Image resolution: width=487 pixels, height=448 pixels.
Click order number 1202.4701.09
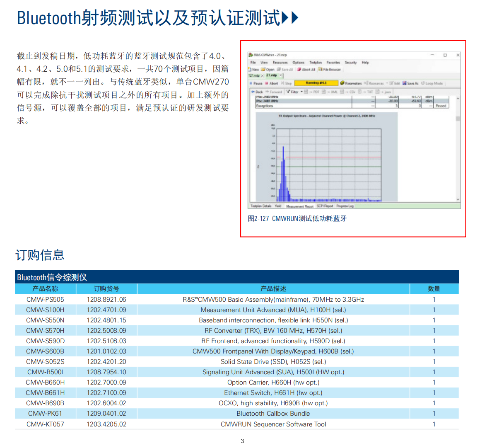[106, 310]
